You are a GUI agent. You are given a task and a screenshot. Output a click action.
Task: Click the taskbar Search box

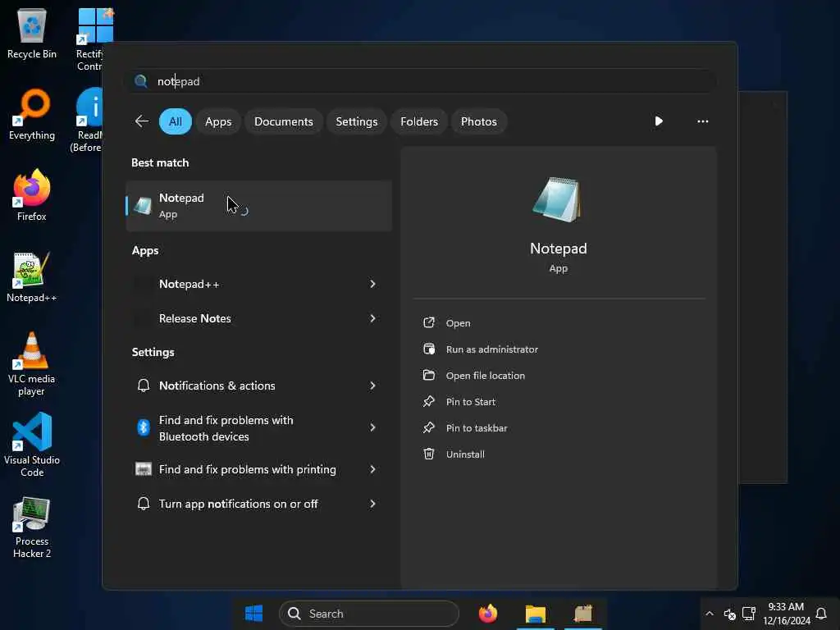point(368,614)
